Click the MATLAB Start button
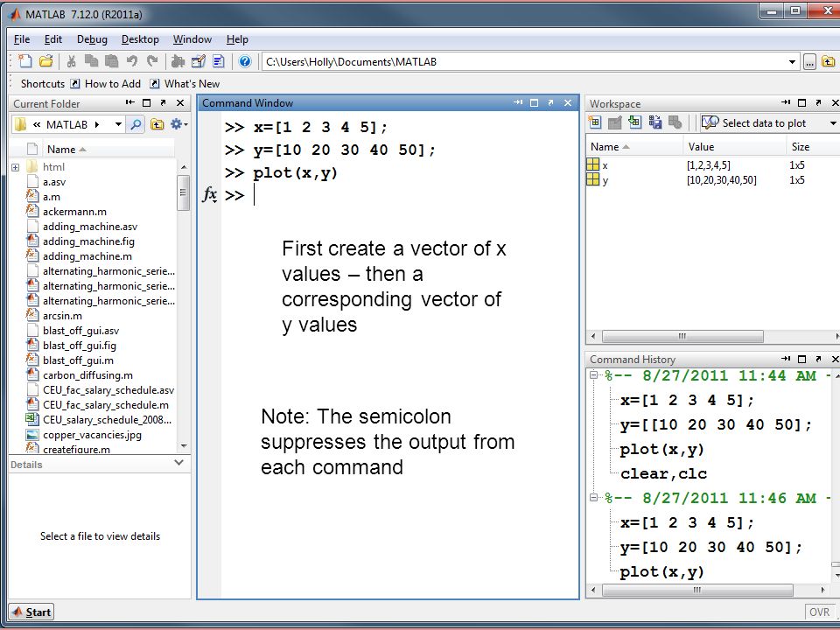Screen dimensions: 840x630 click(x=32, y=612)
